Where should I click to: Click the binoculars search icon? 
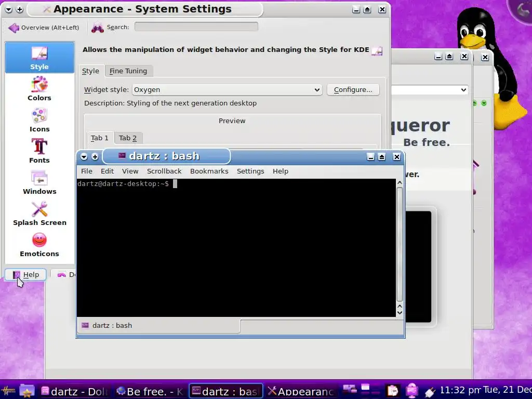(x=97, y=28)
